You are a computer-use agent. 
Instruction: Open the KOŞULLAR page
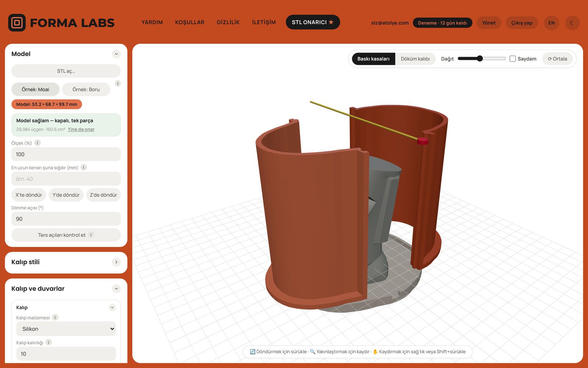pos(190,22)
